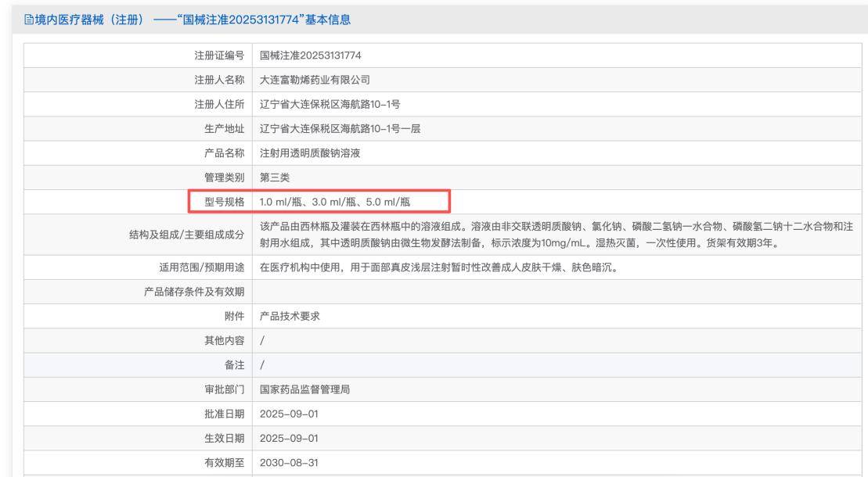Select the value 国家药品监督管理局
Viewport: 868px width, 477px height.
[304, 389]
